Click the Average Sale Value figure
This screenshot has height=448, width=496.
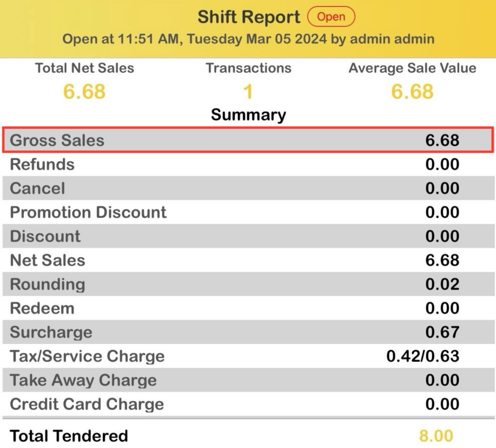tap(412, 92)
